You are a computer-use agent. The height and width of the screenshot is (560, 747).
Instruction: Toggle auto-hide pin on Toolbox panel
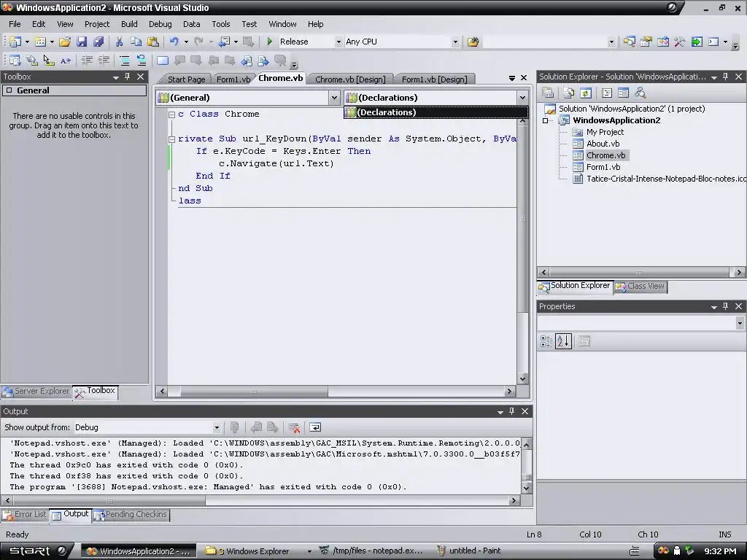[127, 77]
